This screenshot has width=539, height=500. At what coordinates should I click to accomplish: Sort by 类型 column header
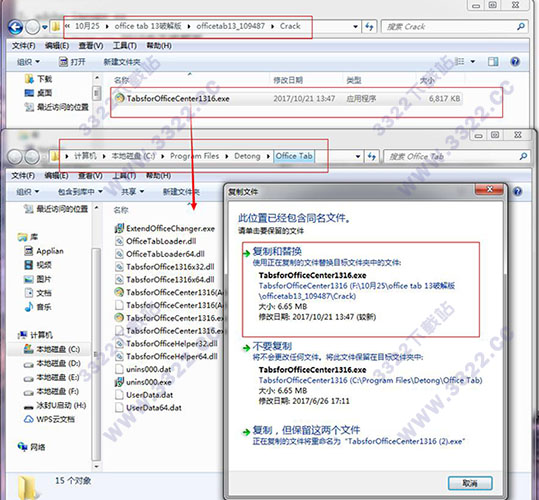tap(354, 80)
